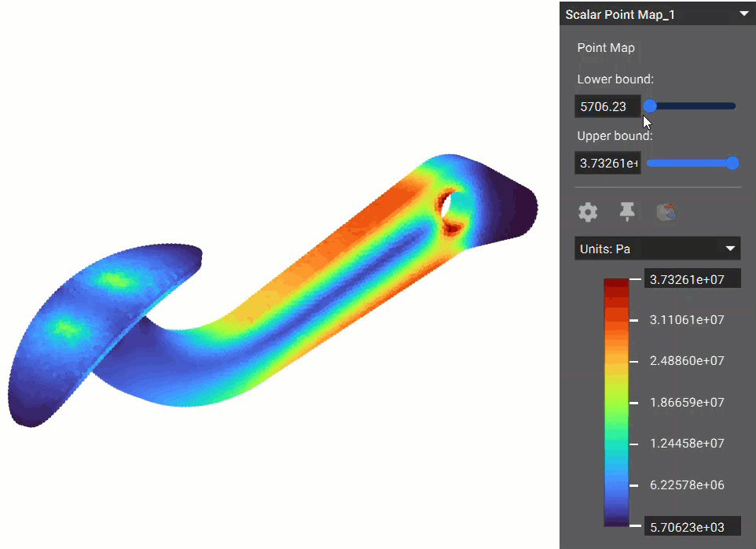Click the colored cube model display icon
The width and height of the screenshot is (756, 549).
(x=667, y=212)
